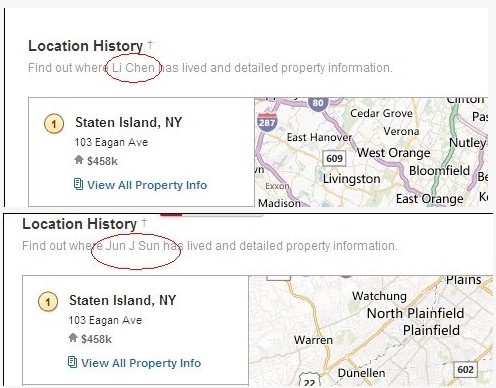Screen dimensions: 496x388
Task: Click the upper 103 Eagan Ave address
Action: coord(111,142)
